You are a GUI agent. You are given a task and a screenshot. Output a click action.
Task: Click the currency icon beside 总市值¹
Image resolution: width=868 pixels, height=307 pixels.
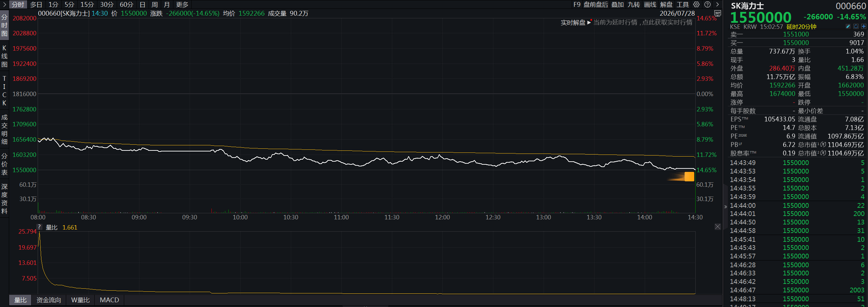tap(823, 144)
